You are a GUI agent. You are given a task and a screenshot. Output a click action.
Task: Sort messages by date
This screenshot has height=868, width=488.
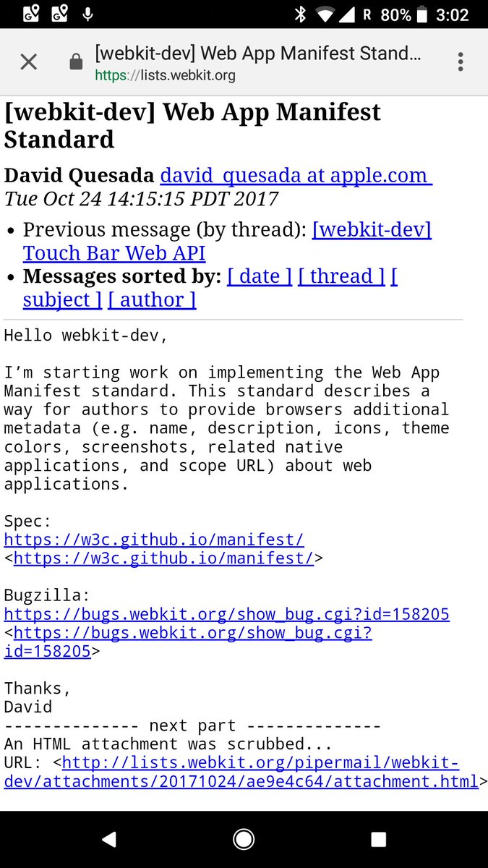point(260,276)
